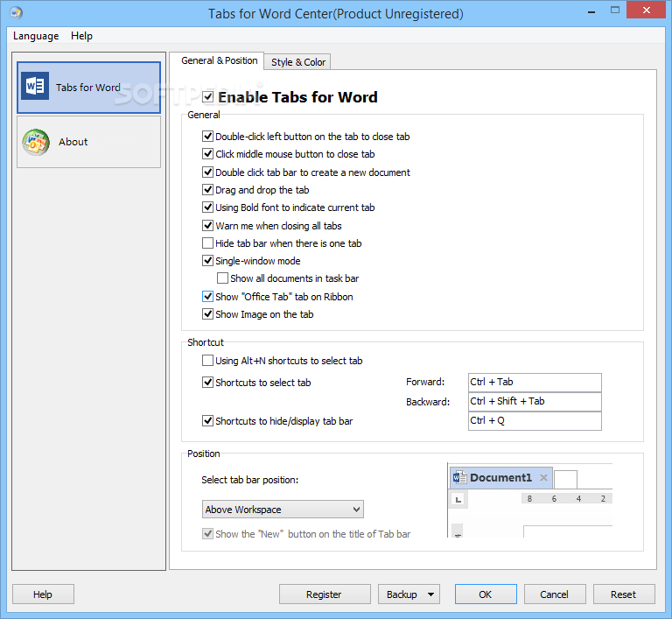Enable Using Alt+N shortcuts to select tab

click(x=208, y=361)
